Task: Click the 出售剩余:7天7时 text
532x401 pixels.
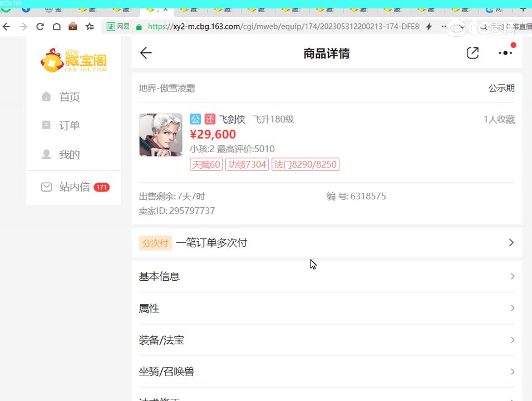Action: (172, 196)
